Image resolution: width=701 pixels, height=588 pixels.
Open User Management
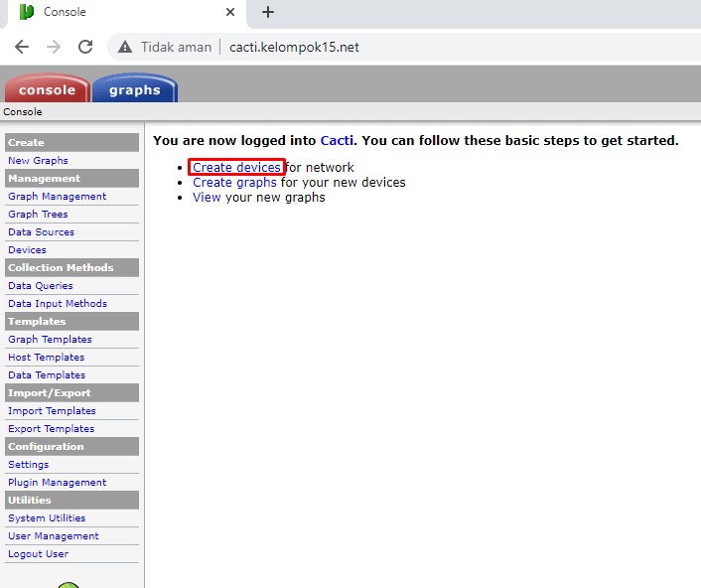(54, 536)
